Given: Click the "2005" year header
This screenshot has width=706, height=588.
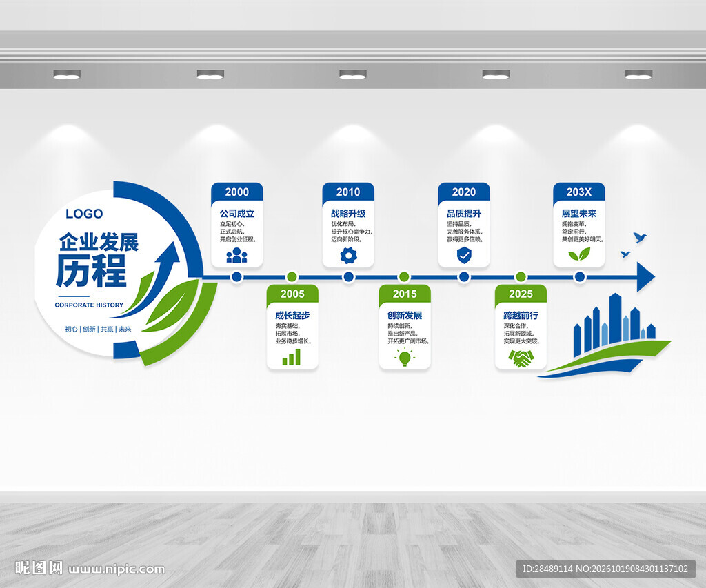Looking at the screenshot, I should (x=292, y=294).
